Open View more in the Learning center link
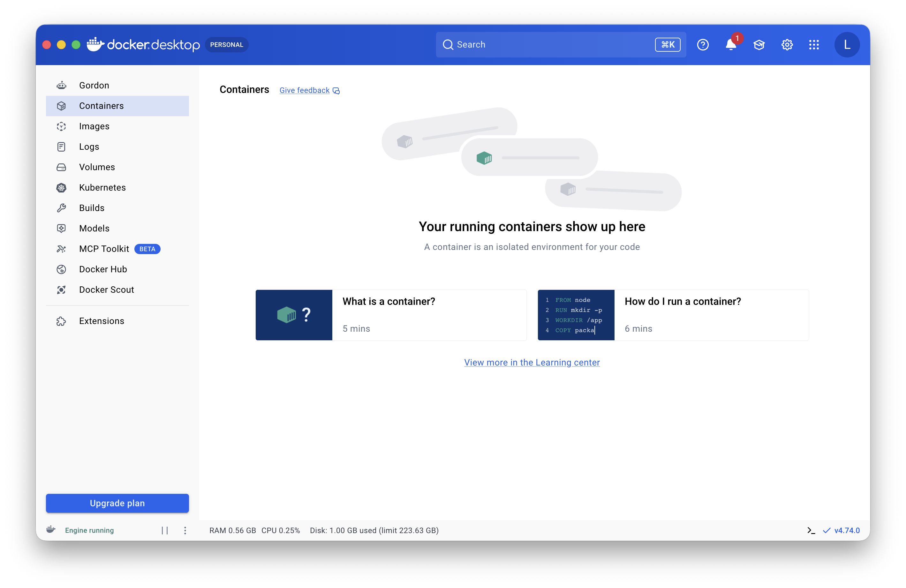 tap(532, 362)
